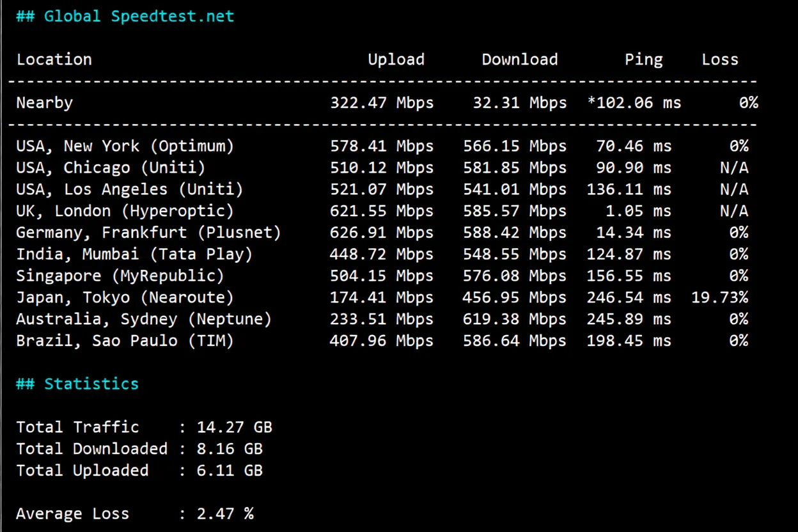
Task: Click Chicago ping '90.90 ms'
Action: point(634,168)
